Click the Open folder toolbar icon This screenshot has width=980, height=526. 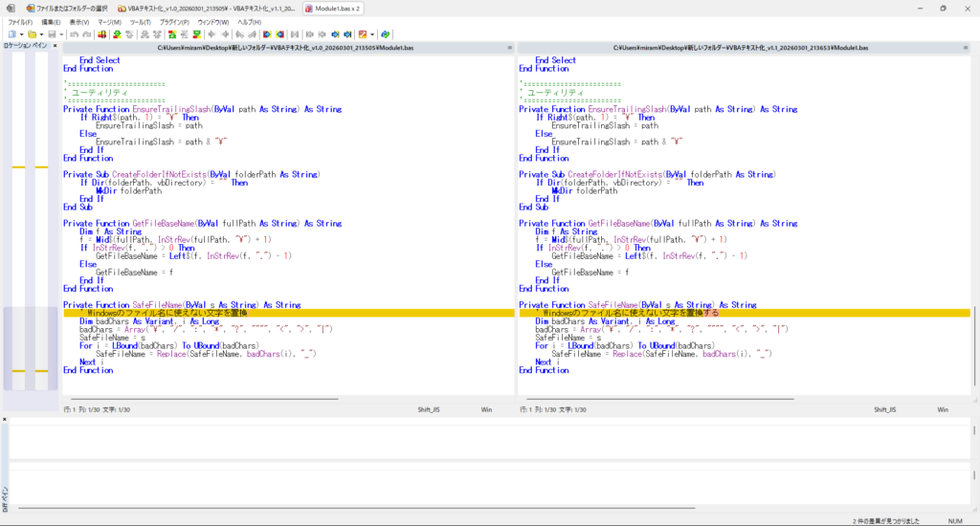point(33,34)
